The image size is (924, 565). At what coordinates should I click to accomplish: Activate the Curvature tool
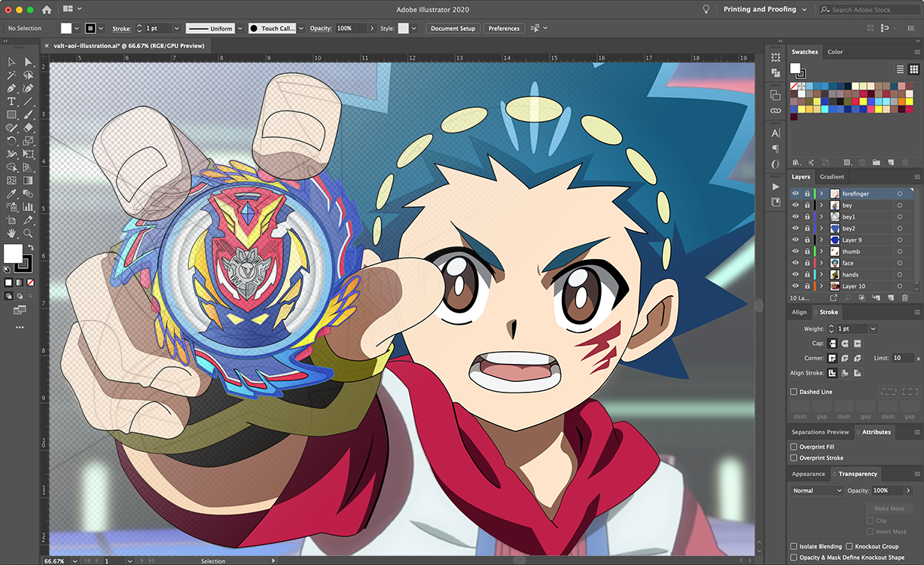(28, 88)
